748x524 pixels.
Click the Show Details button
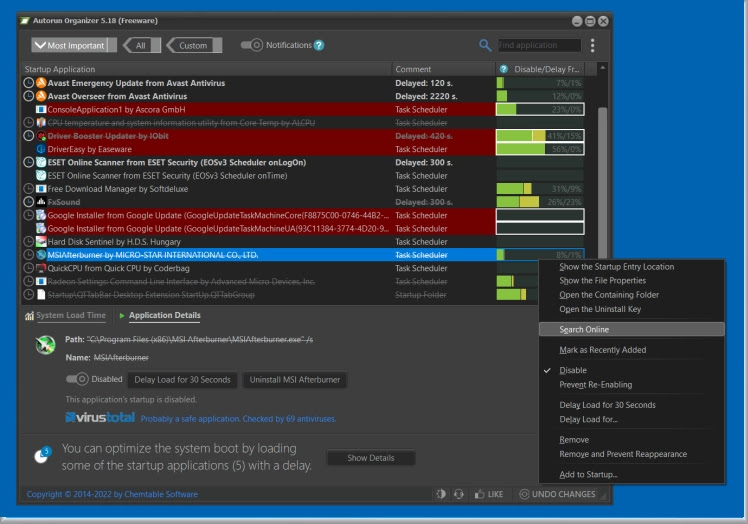371,458
